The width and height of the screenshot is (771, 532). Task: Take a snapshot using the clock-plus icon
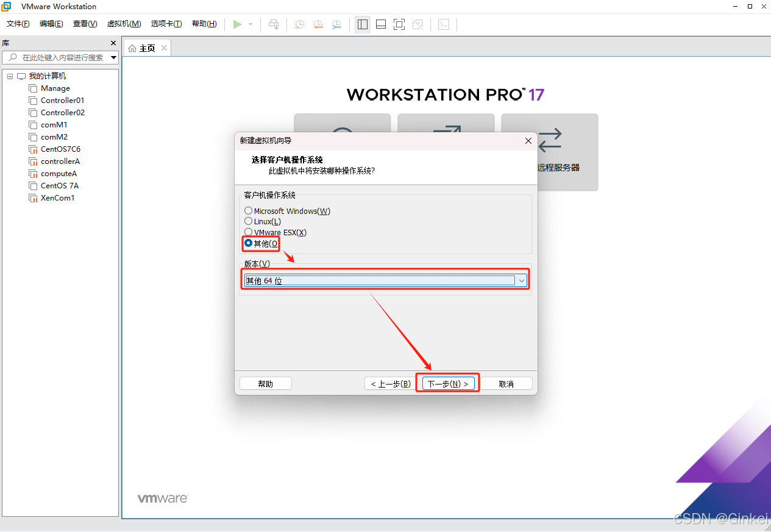point(300,24)
